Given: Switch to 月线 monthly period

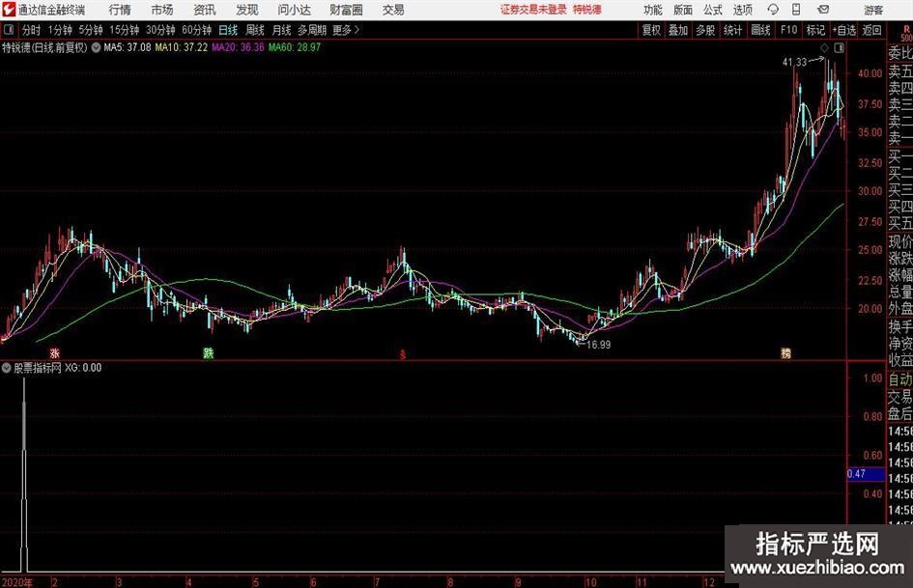Looking at the screenshot, I should click(281, 30).
